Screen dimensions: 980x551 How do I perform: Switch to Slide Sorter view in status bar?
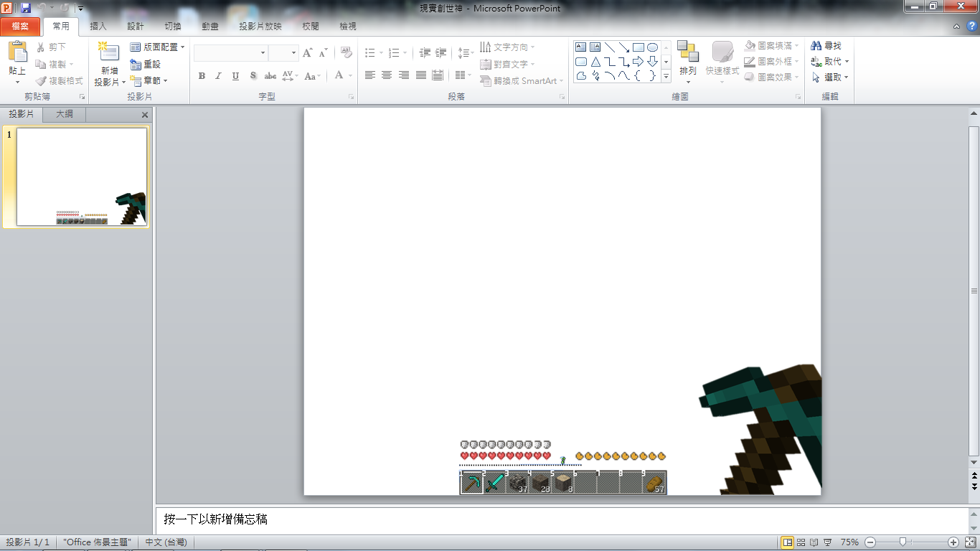click(x=801, y=542)
